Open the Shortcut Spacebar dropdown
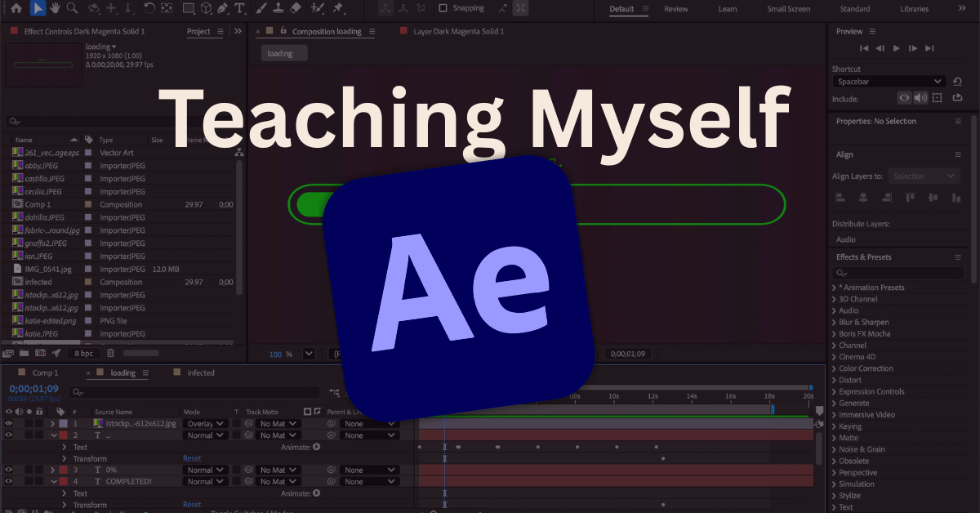This screenshot has width=980, height=513. pos(889,82)
